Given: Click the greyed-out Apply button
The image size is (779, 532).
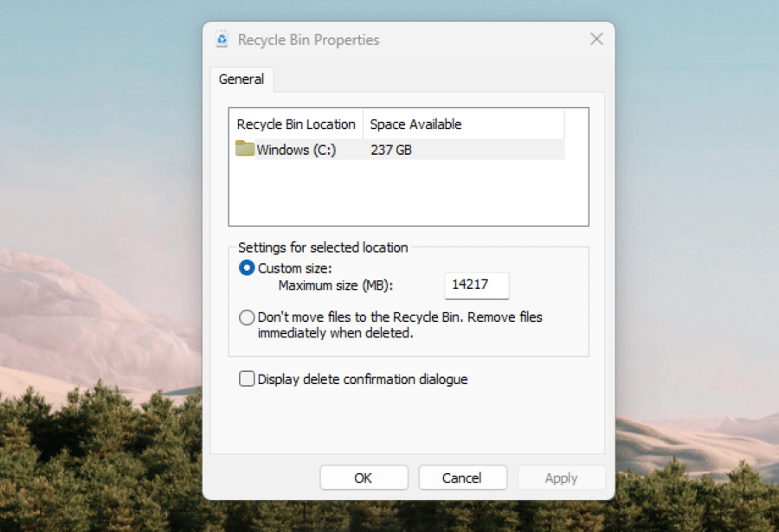Looking at the screenshot, I should click(561, 478).
